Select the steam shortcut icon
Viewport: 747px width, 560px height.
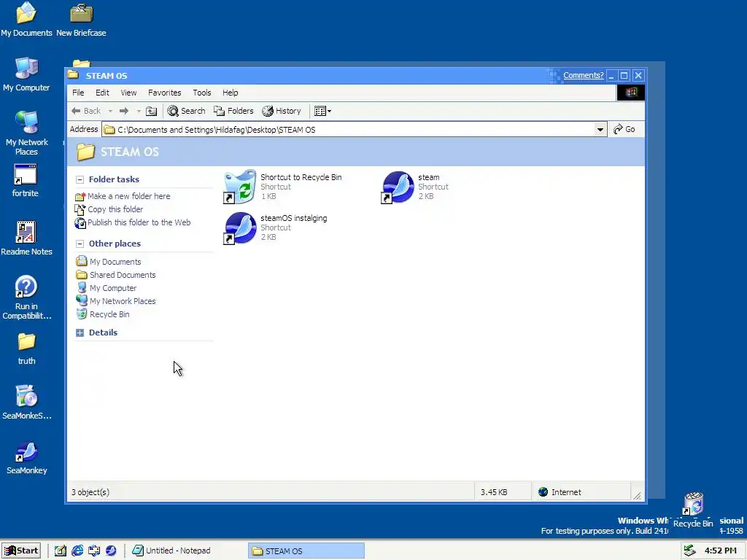click(x=398, y=187)
